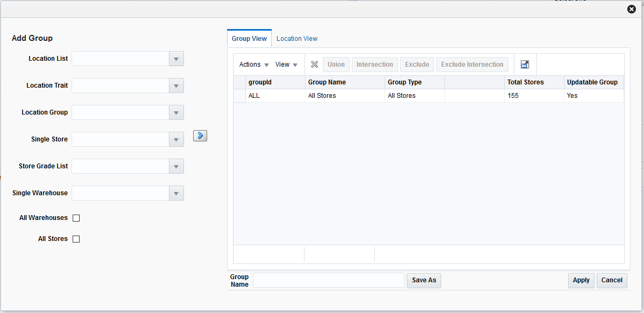The height and width of the screenshot is (313, 644).
Task: Click the 155 total stores cell
Action: point(534,96)
